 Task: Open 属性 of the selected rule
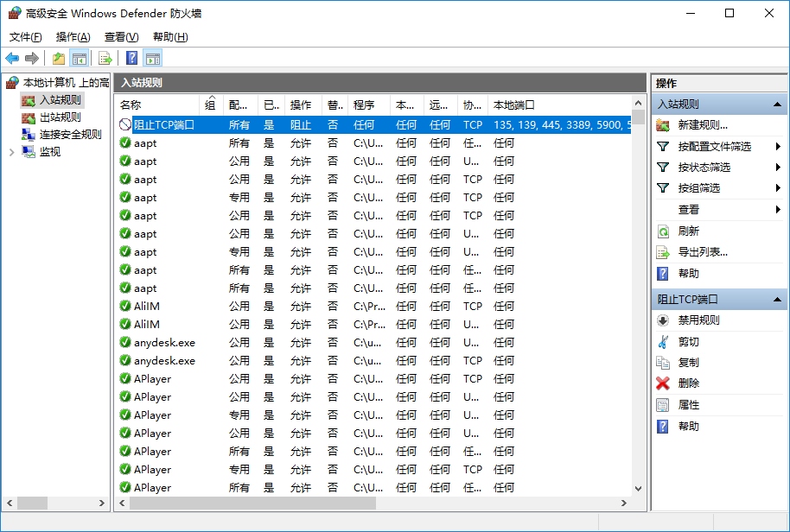coord(688,405)
